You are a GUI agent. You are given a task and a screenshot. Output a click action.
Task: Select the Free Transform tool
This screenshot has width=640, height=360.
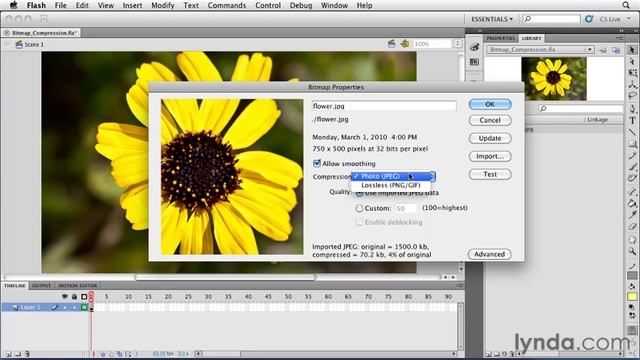click(632, 73)
